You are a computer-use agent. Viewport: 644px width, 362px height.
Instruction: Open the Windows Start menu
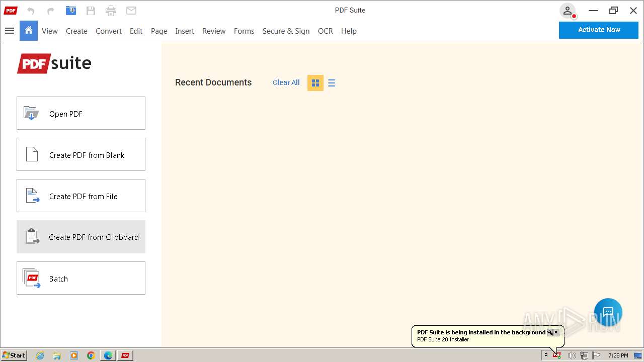pyautogui.click(x=14, y=355)
